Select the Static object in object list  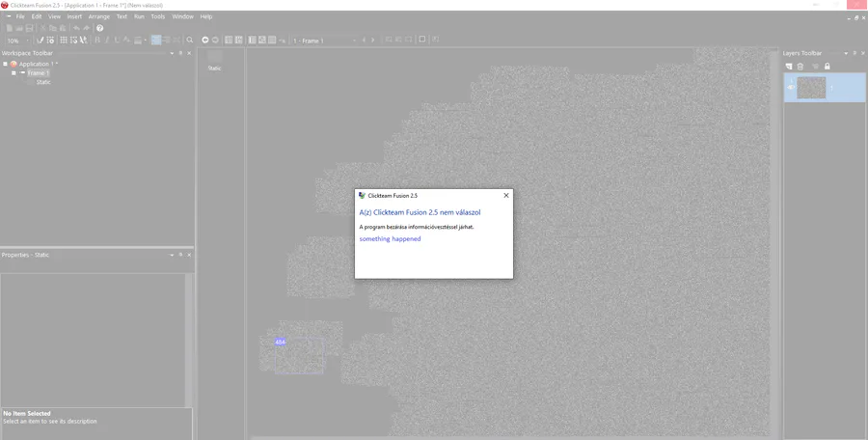click(x=215, y=61)
